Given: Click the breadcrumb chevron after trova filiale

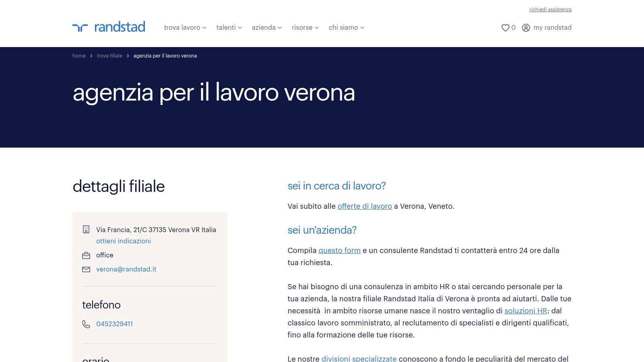Looking at the screenshot, I should [128, 56].
